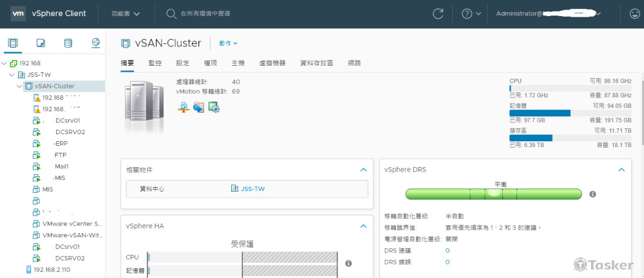Switch to the 權限 tab
This screenshot has height=278, width=644.
[x=211, y=63]
